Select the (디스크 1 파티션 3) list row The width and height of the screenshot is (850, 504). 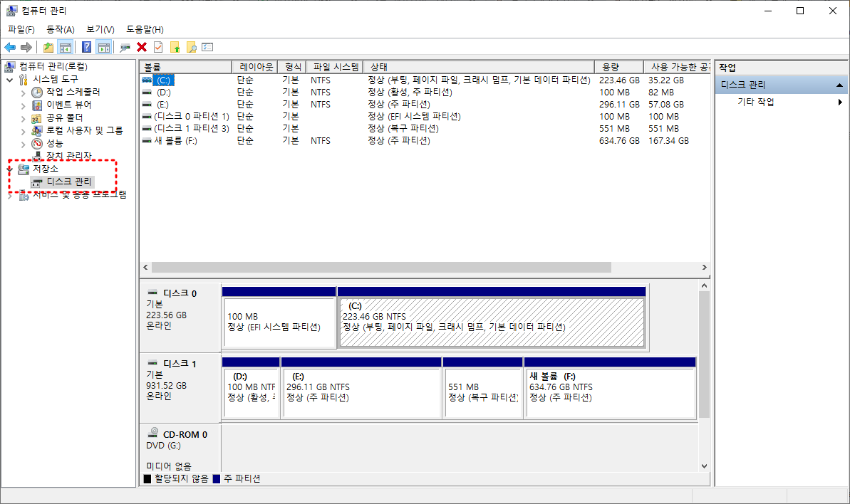[425, 128]
